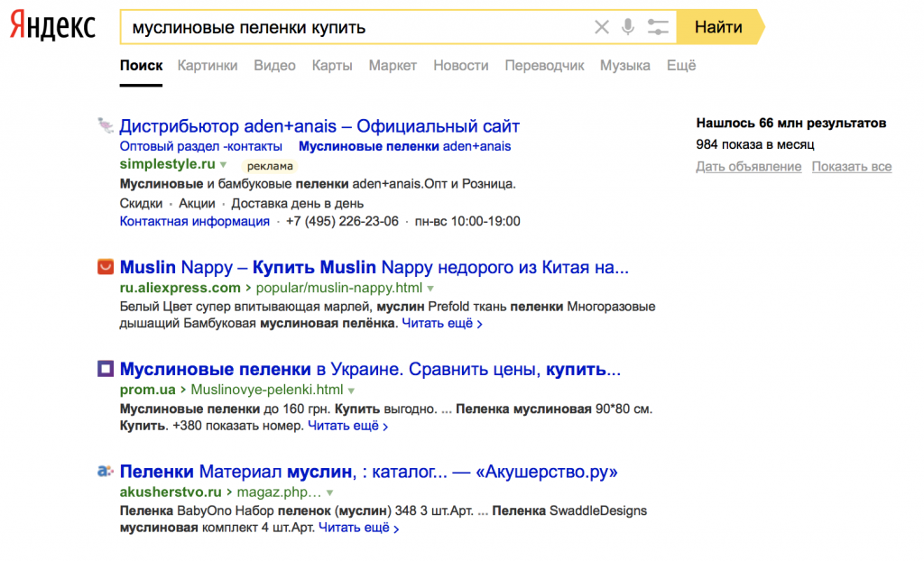Activate voice search microphone icon
The image size is (924, 561).
point(628,27)
